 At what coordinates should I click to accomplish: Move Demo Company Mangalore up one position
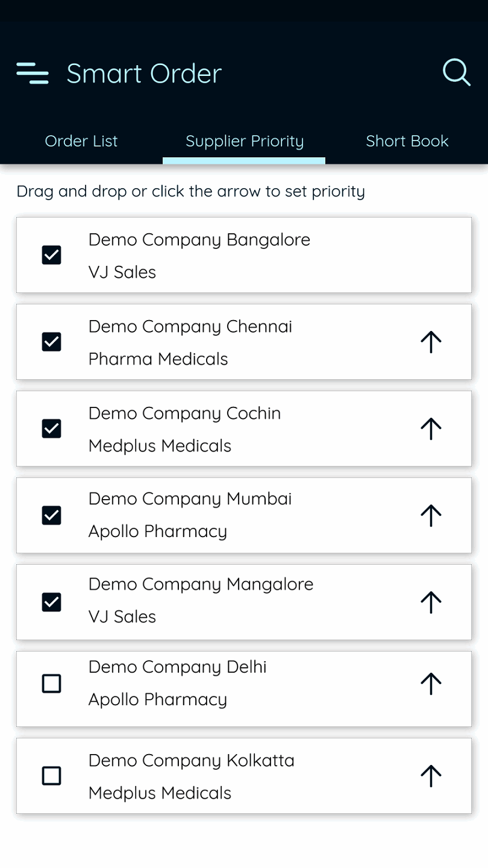(x=431, y=602)
